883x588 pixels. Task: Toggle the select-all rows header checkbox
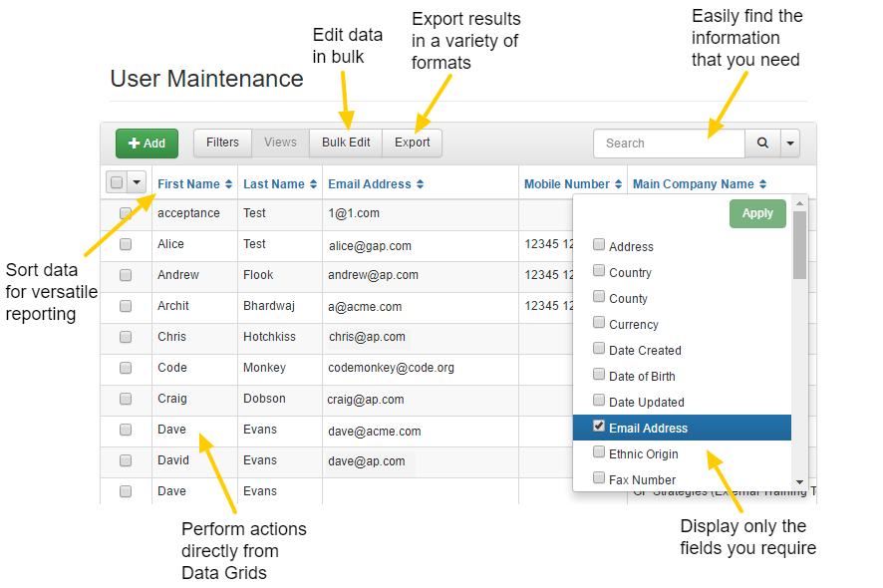coord(117,182)
